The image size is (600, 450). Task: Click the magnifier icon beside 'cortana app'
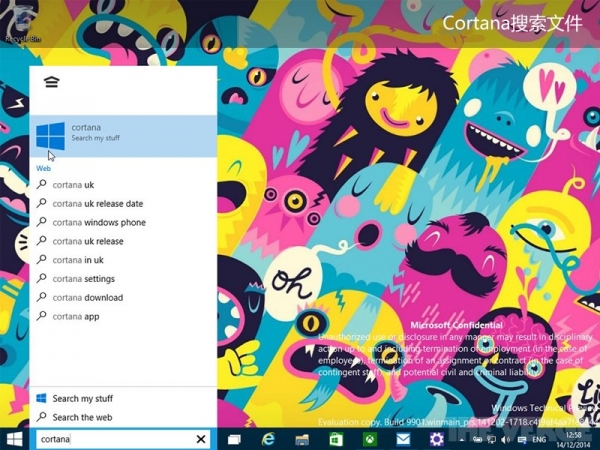coord(41,316)
